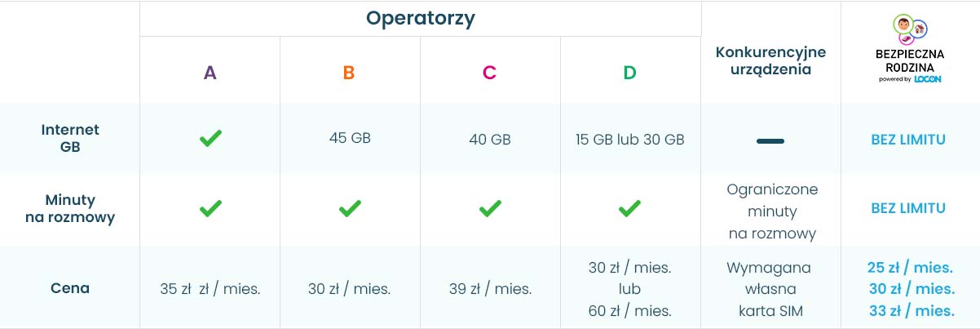Click the Cena row label
980x329 pixels.
pos(70,288)
